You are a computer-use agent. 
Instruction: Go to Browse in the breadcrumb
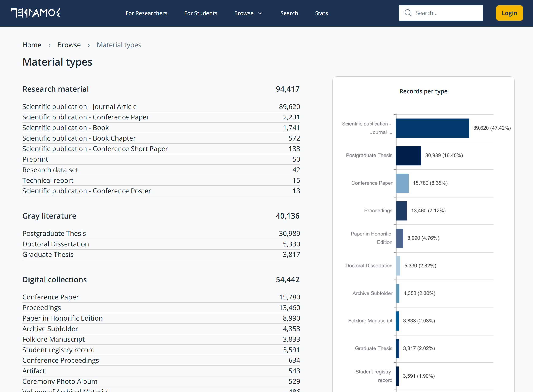69,45
